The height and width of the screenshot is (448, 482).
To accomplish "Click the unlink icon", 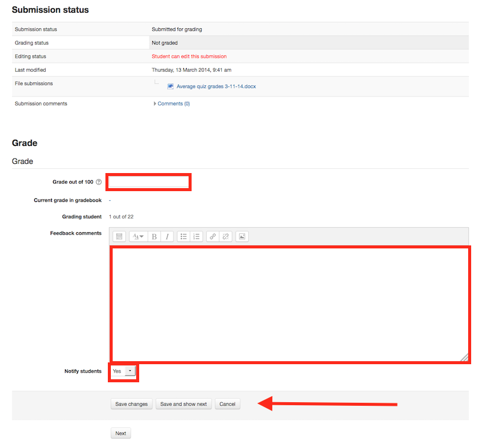I will [x=225, y=236].
